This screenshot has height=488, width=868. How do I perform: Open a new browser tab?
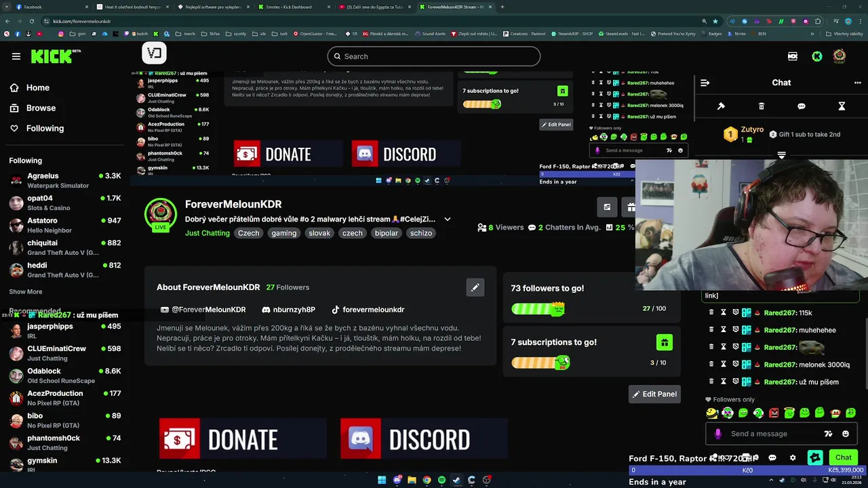(x=502, y=7)
